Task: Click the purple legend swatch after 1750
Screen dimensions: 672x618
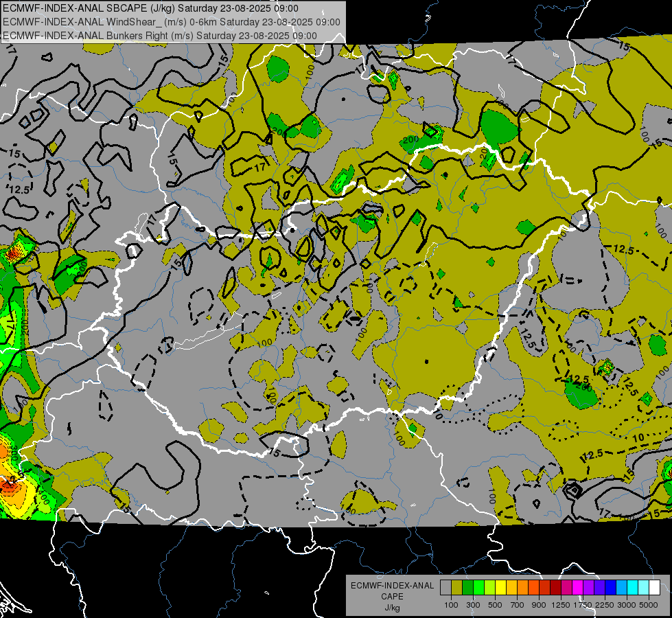Action: point(589,588)
